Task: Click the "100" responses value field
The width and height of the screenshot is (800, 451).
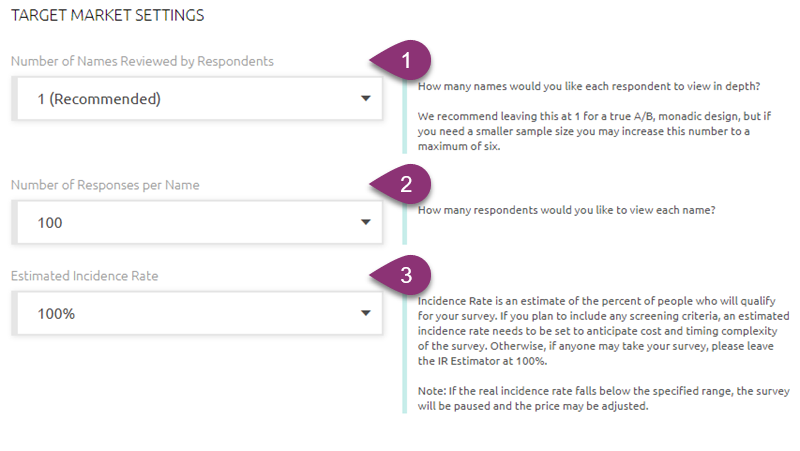Action: coord(50,222)
